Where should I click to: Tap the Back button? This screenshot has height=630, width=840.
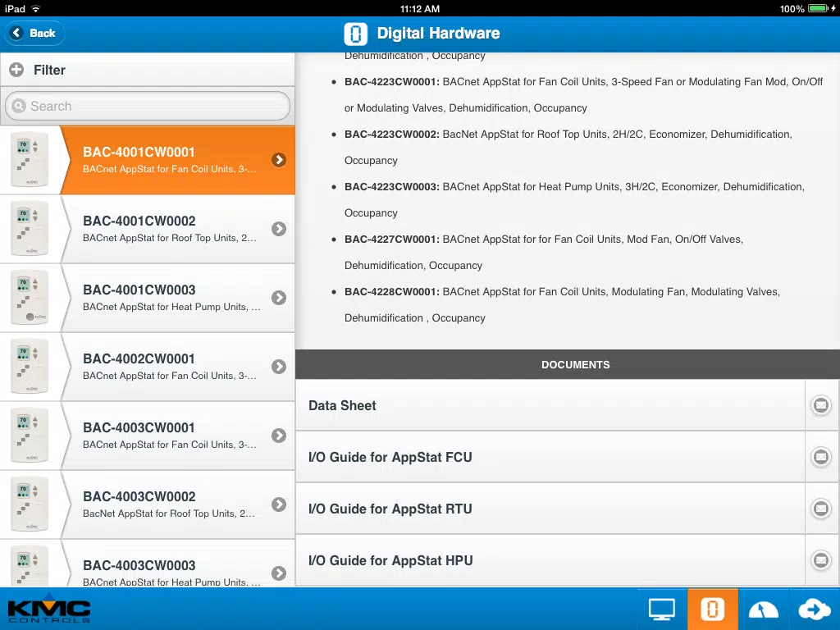pos(34,33)
